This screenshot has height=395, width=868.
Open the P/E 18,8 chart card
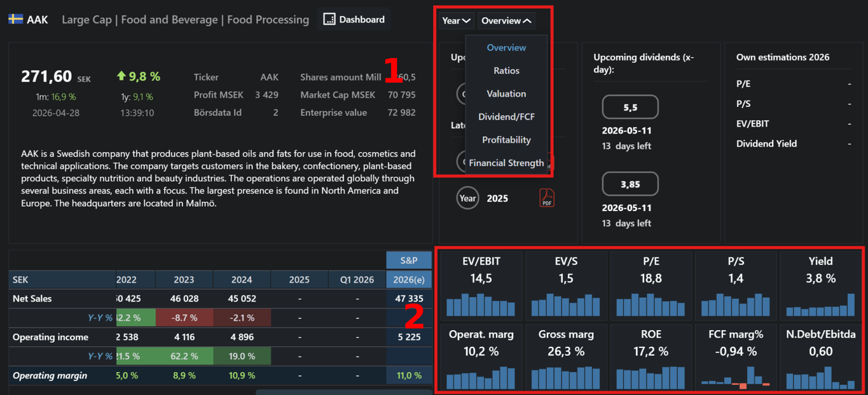point(651,285)
